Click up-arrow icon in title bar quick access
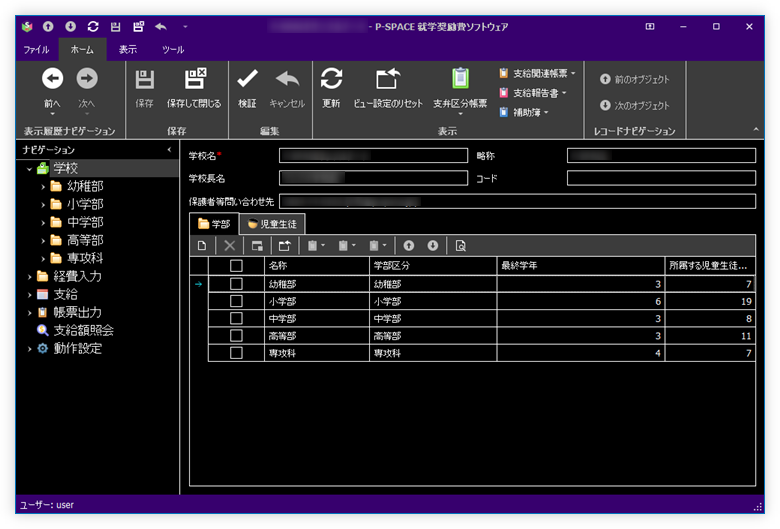 coord(48,26)
